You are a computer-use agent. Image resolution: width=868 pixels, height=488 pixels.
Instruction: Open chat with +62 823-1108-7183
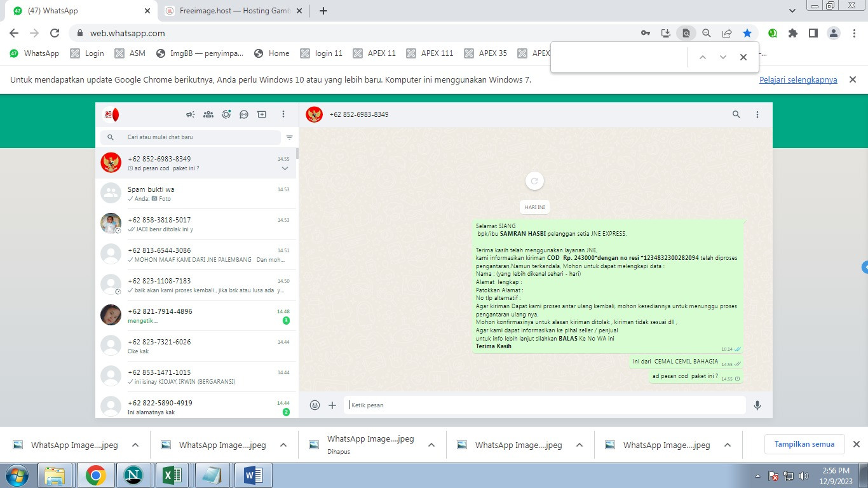196,285
